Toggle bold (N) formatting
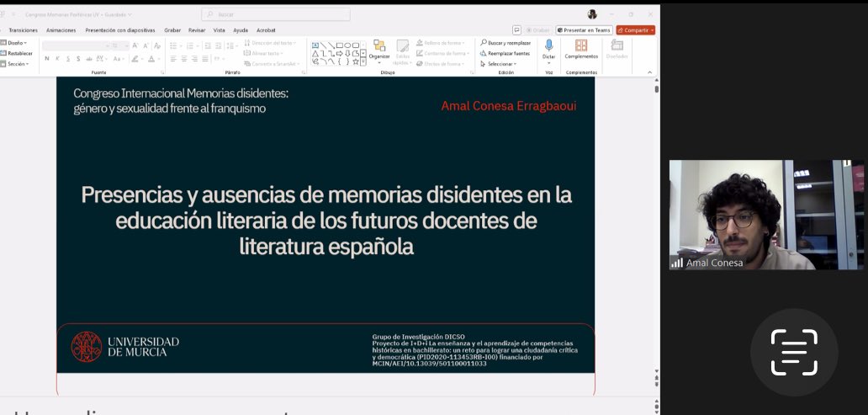The image size is (868, 415). pos(47,59)
